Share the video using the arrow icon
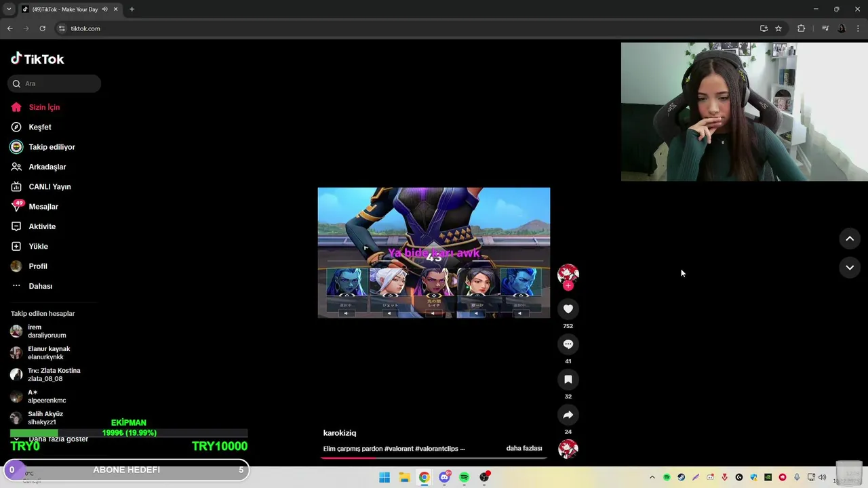This screenshot has width=868, height=488. [x=568, y=415]
